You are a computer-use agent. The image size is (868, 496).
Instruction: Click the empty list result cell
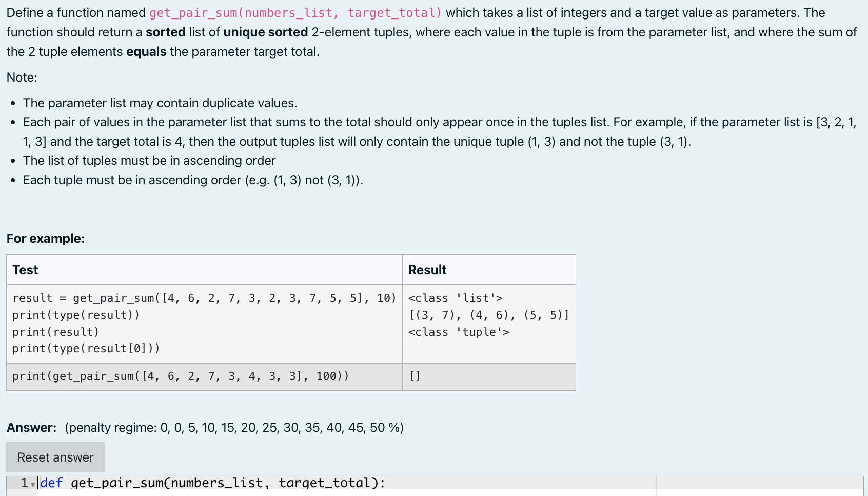click(x=415, y=376)
